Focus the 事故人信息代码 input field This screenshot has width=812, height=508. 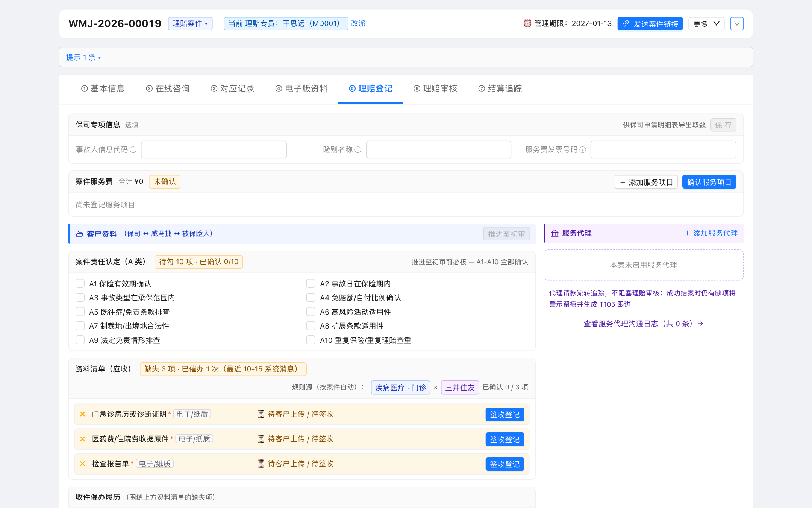tap(214, 150)
